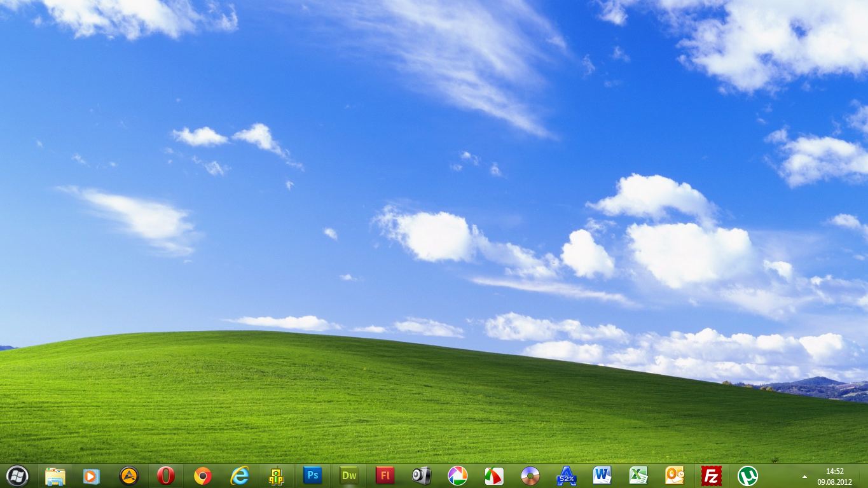Launch Internet Explorer
Viewport: 868px width, 488px height.
pos(240,475)
